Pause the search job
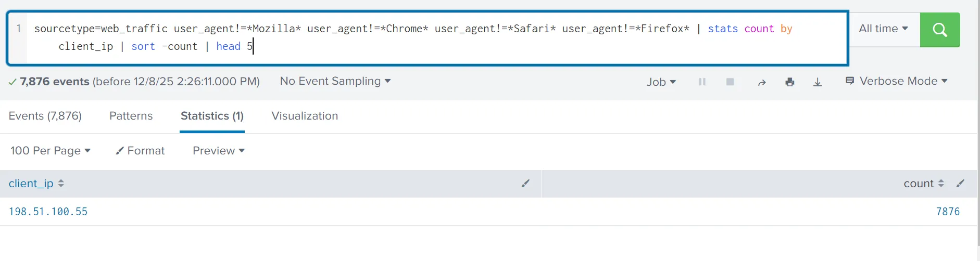The height and width of the screenshot is (261, 980). coord(702,82)
